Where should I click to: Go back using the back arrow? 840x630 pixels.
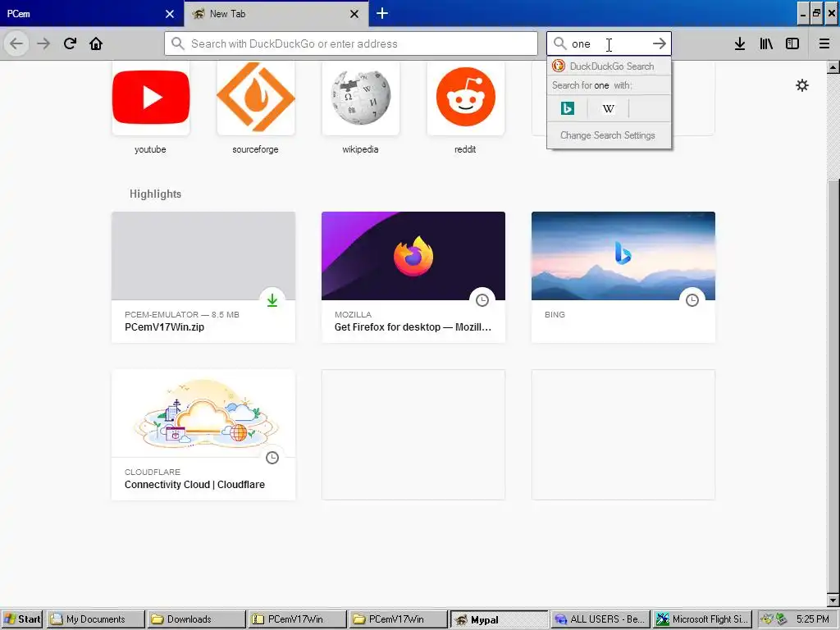pos(16,43)
